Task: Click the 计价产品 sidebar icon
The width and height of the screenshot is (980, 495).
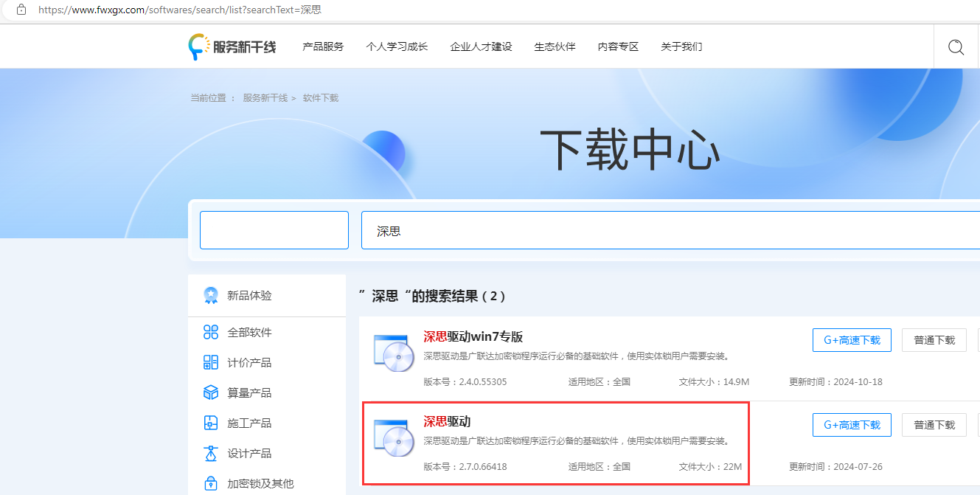Action: [x=211, y=362]
